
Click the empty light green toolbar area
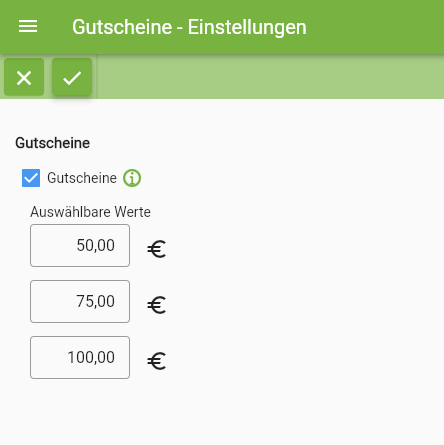(270, 77)
